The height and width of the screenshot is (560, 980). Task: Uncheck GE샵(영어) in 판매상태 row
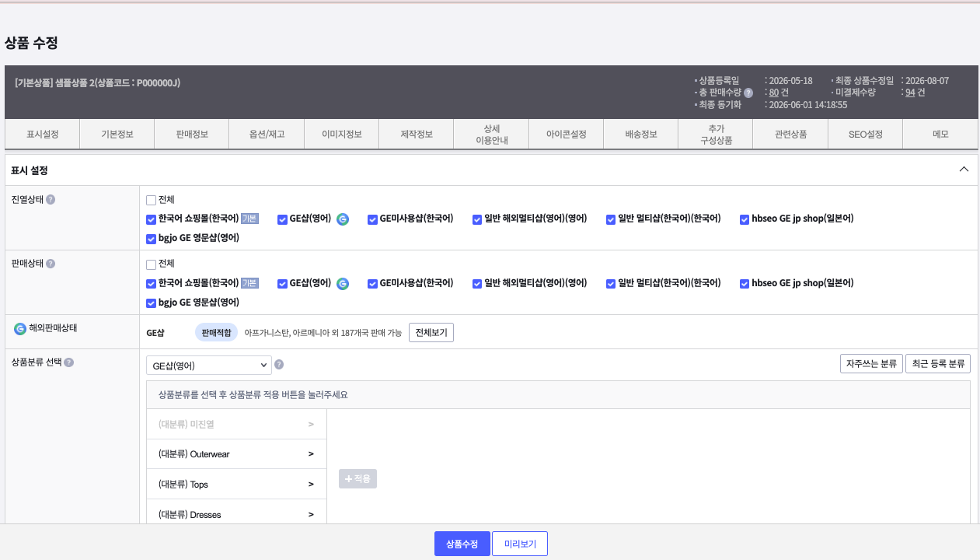tap(283, 283)
